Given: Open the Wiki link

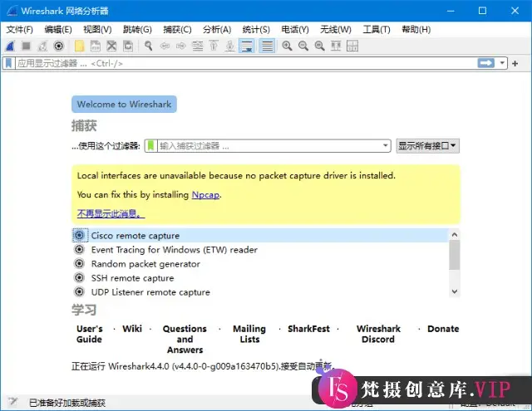Looking at the screenshot, I should point(132,329).
